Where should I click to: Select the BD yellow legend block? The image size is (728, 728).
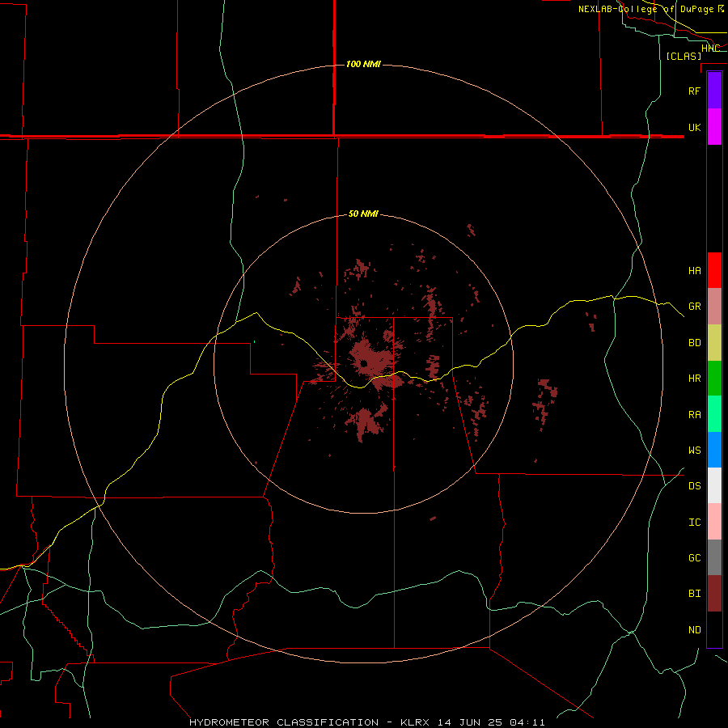coord(714,342)
